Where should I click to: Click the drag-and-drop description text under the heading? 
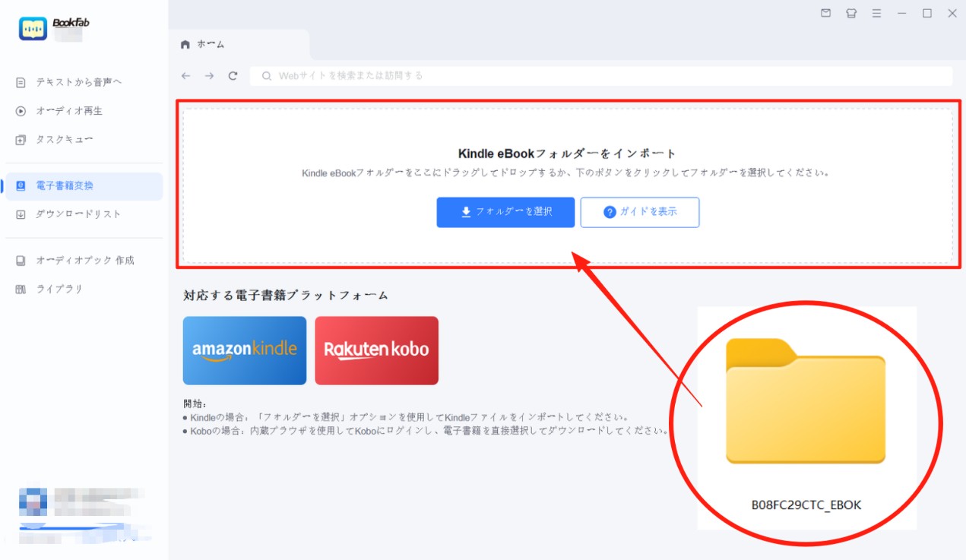click(567, 173)
